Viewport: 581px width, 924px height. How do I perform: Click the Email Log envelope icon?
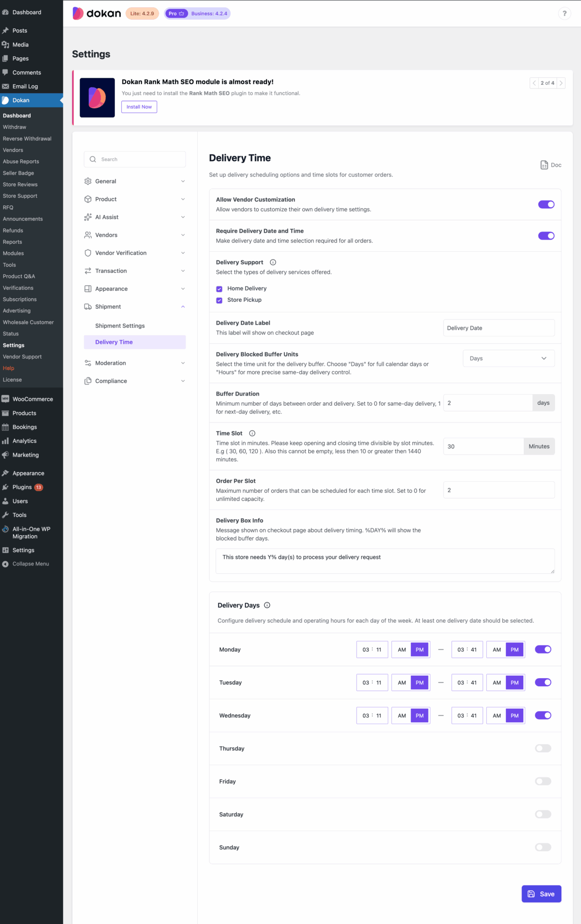pyautogui.click(x=5, y=86)
